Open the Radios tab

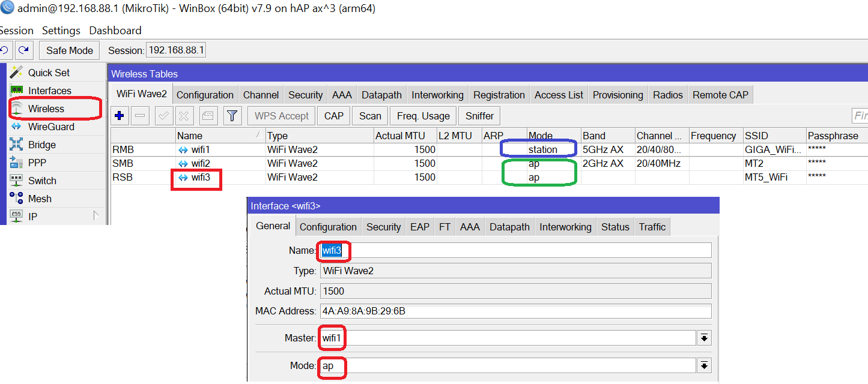(668, 95)
